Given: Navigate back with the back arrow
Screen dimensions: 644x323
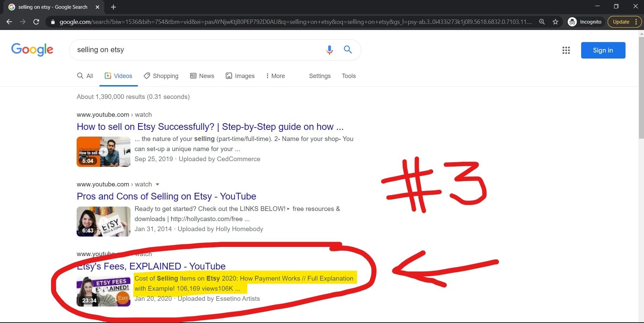Looking at the screenshot, I should click(x=9, y=22).
